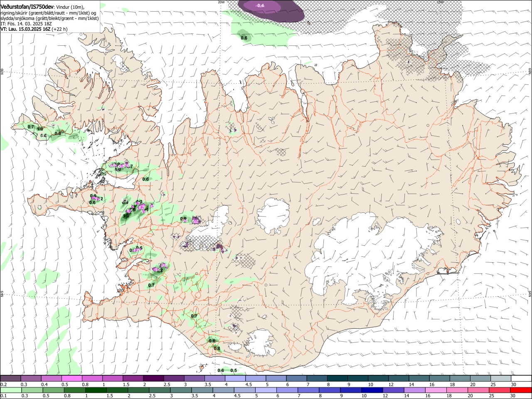Select the palest green 0.1 swatch in lower legend row

coord(11,390)
